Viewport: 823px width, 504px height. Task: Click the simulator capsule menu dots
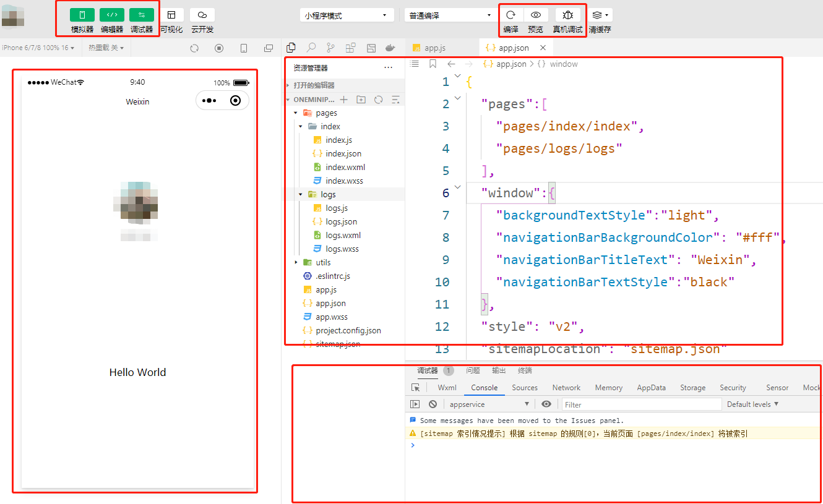pyautogui.click(x=209, y=101)
